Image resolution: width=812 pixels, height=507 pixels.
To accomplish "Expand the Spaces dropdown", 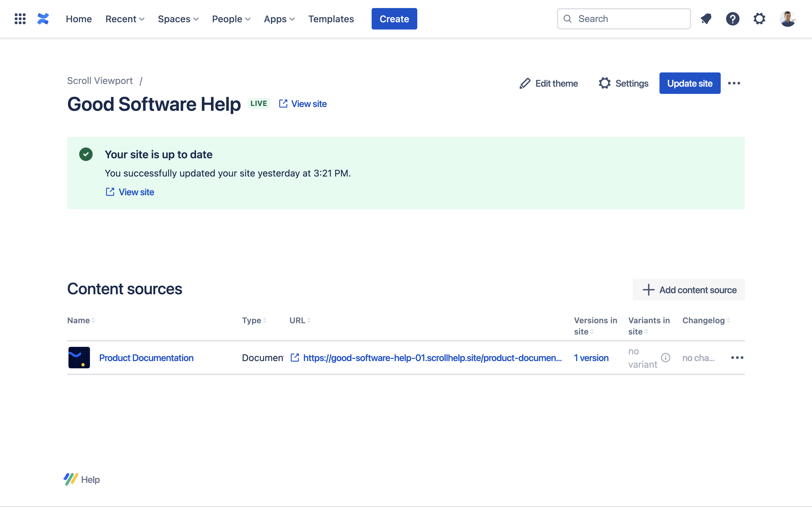I will [178, 19].
